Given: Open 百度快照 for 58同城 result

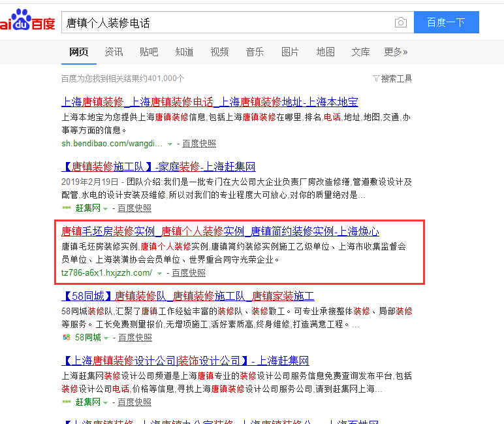Looking at the screenshot, I should point(135,338).
